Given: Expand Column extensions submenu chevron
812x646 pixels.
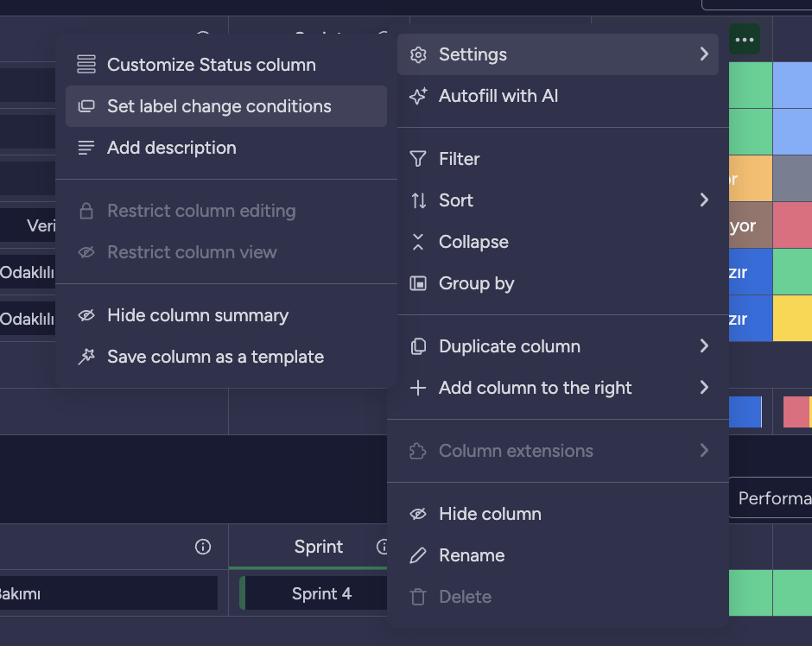Looking at the screenshot, I should [x=704, y=450].
